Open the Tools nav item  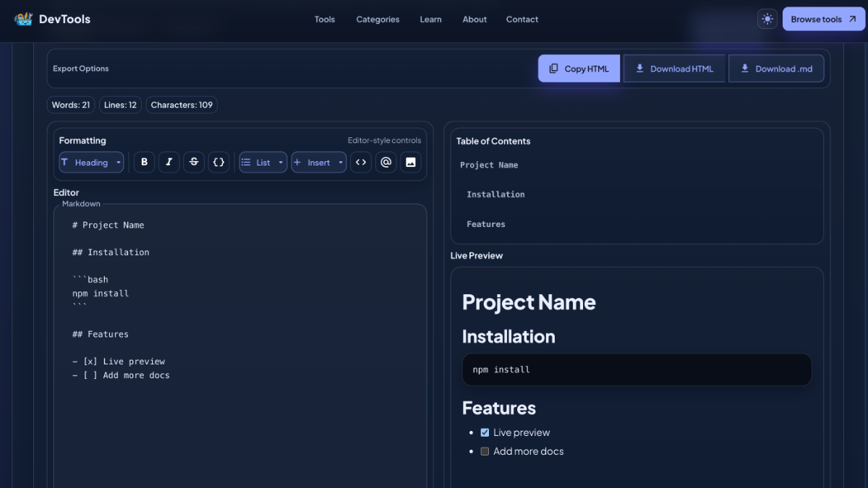click(x=325, y=20)
